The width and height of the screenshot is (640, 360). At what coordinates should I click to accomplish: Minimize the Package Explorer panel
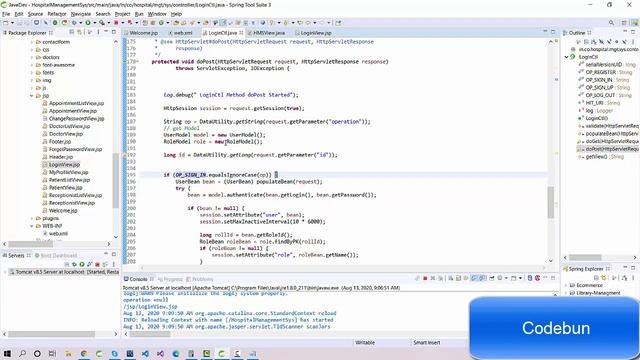[106, 32]
